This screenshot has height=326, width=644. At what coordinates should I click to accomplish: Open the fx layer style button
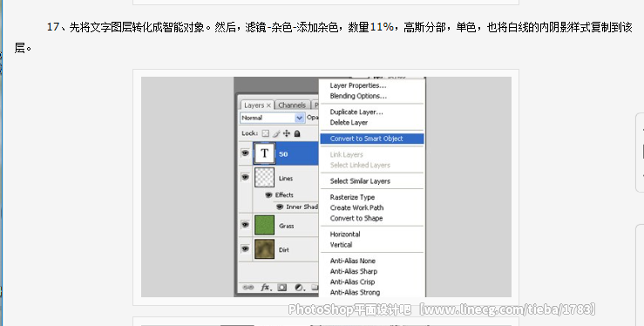tap(266, 288)
